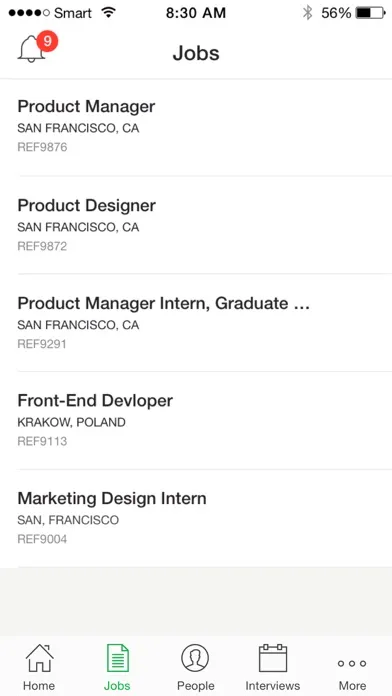Open the Product Manager job listing

click(x=196, y=127)
